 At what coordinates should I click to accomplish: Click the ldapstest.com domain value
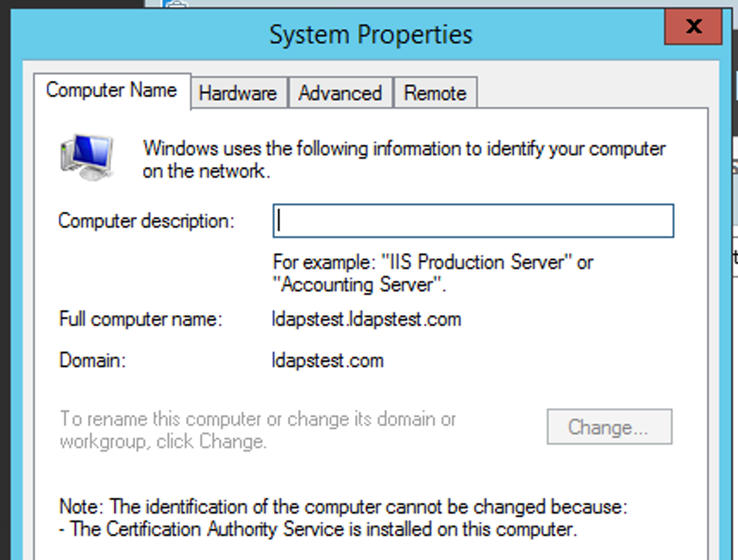point(328,360)
